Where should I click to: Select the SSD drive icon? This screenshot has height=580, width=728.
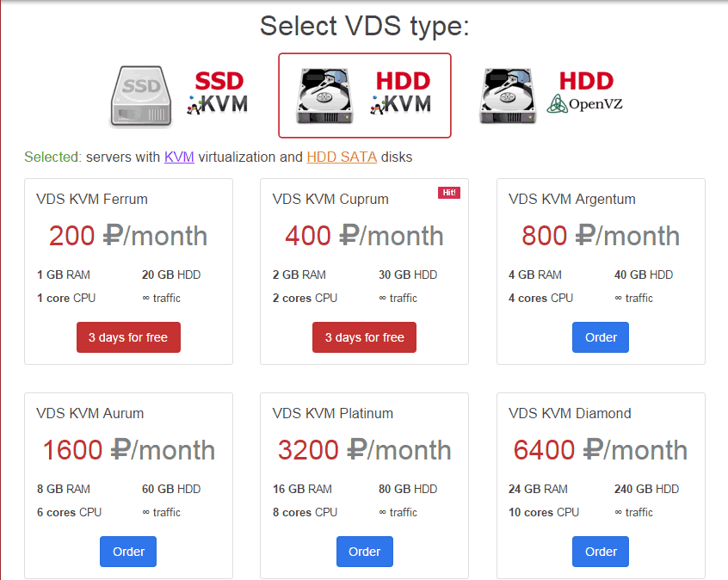coord(141,96)
